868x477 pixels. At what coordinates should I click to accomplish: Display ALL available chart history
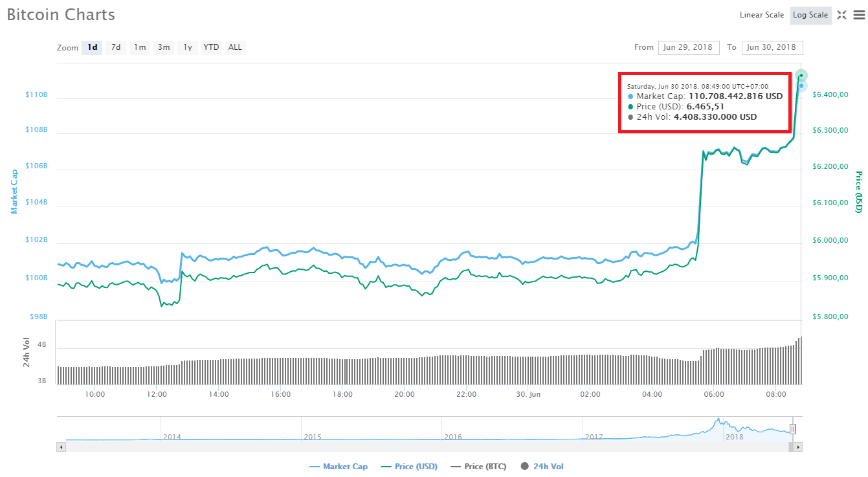(235, 47)
